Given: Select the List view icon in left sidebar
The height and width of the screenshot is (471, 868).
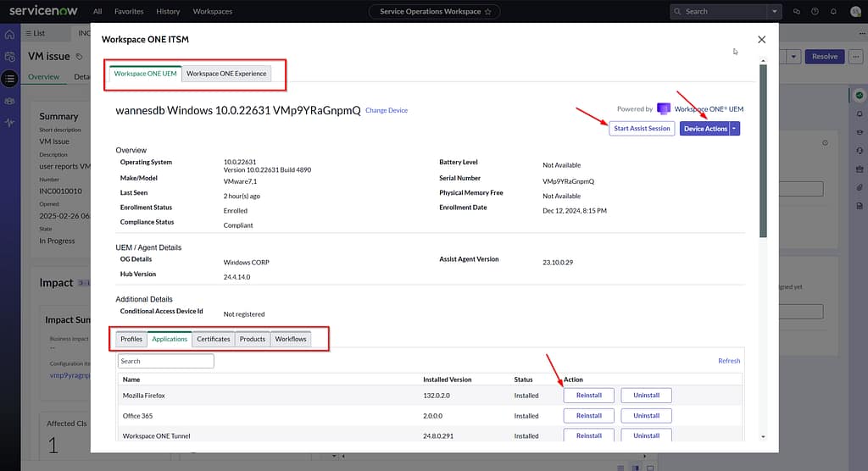Looking at the screenshot, I should [9, 79].
